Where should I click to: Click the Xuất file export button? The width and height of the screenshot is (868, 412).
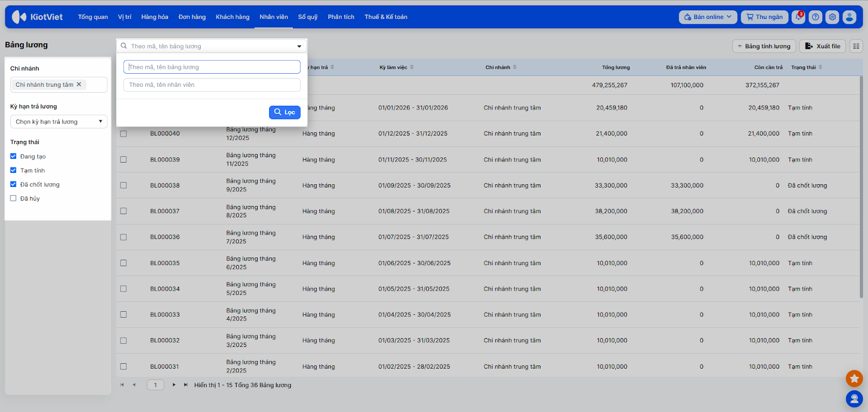[x=822, y=46]
